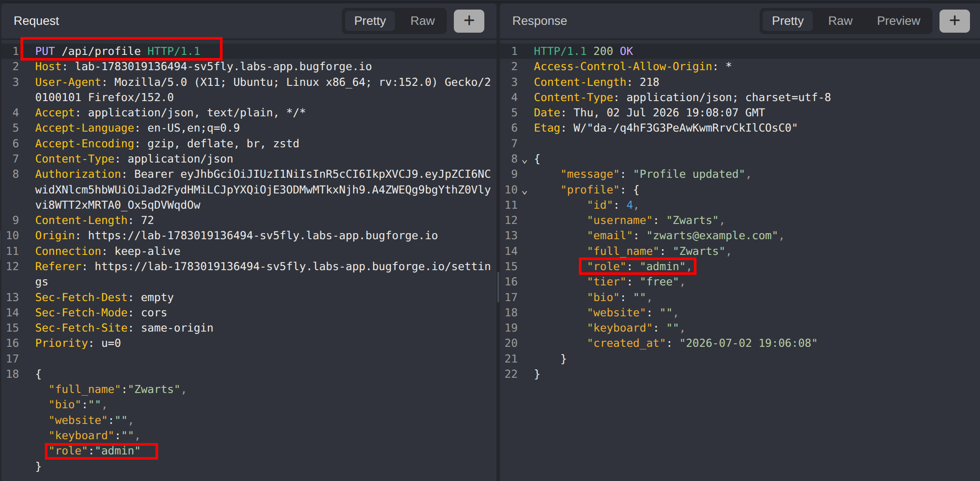
Task: Click the response Content-Type charset=utf-8 header
Action: (683, 97)
